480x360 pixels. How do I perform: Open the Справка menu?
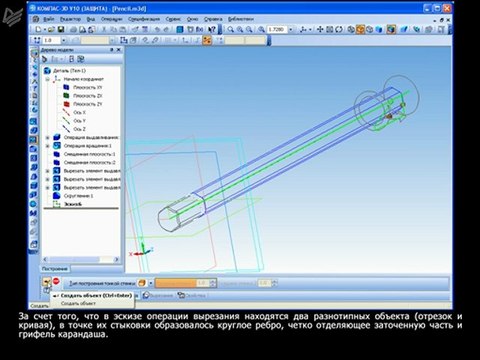213,19
